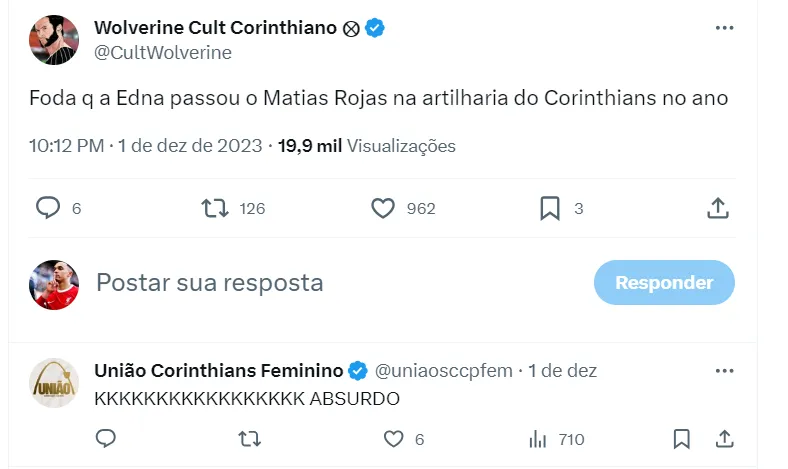Like the main tweet with 962 likes
The height and width of the screenshot is (469, 788).
click(384, 208)
